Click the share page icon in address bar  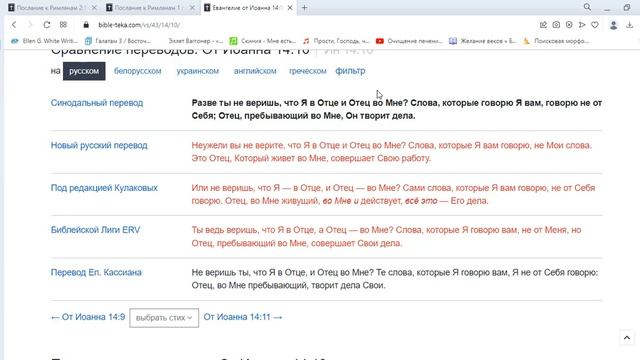click(x=543, y=25)
